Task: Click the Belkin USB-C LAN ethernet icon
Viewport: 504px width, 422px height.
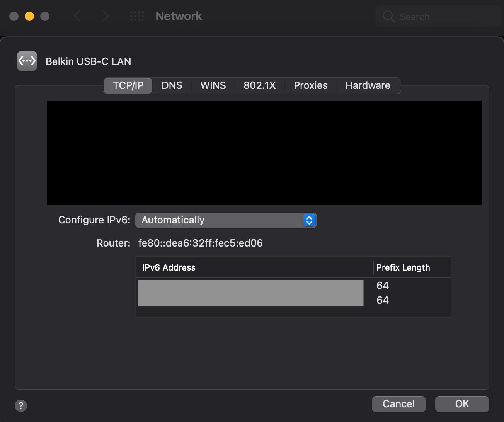Action: pyautogui.click(x=27, y=61)
